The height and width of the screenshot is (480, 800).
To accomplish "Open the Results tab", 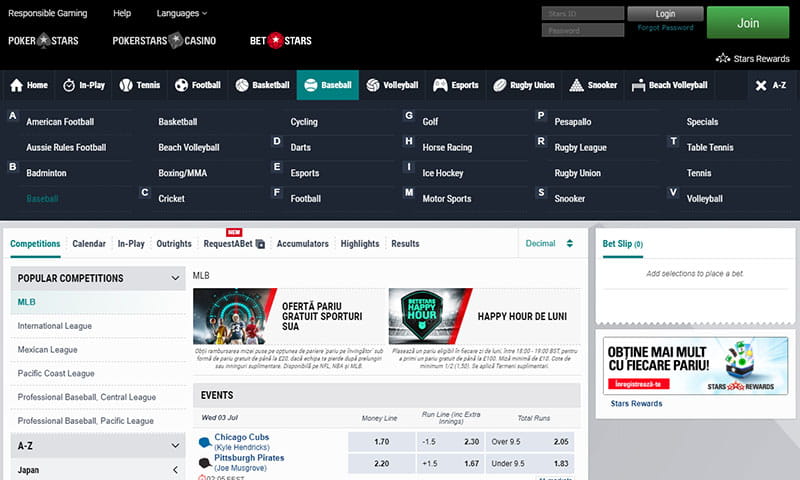I will (405, 244).
